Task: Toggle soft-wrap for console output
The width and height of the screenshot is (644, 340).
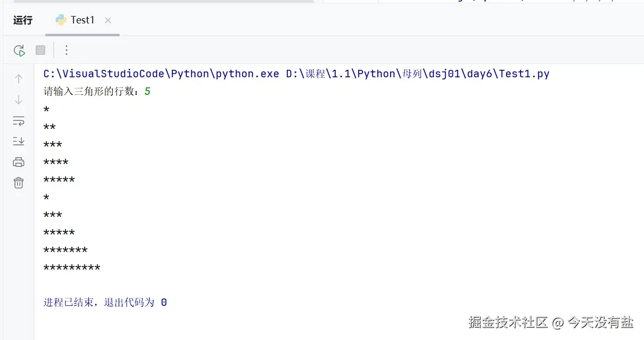Action: click(19, 120)
